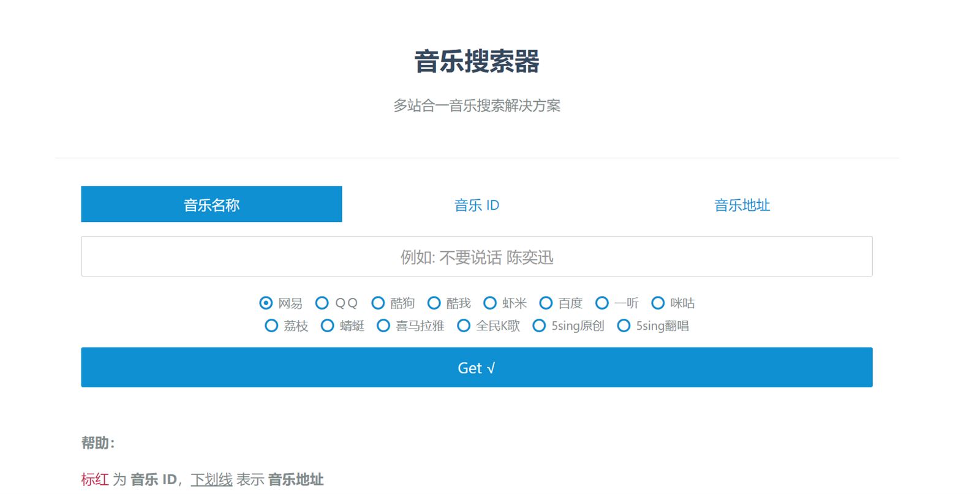
Task: Switch to the 音乐地址 tab
Action: (x=742, y=205)
